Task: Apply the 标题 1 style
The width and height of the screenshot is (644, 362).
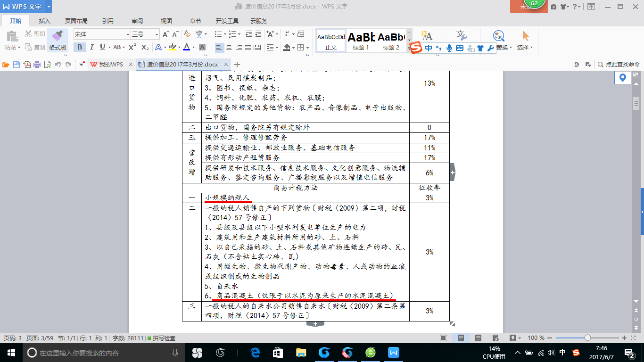Action: 359,40
